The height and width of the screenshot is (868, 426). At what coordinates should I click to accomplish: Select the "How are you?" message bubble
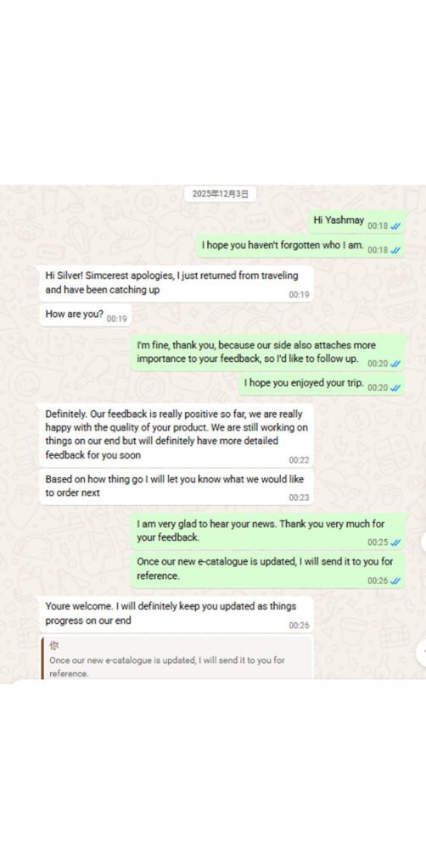point(86,314)
